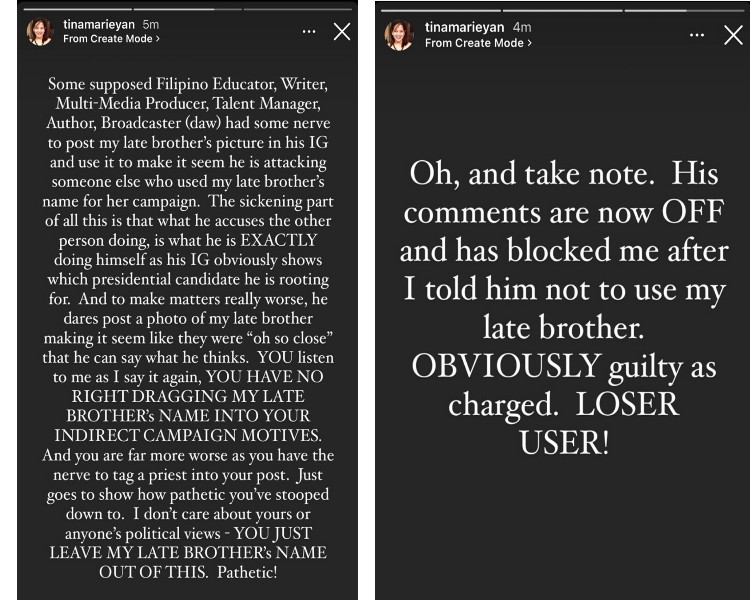Jump to second progress segment in left story
The width and height of the screenshot is (750, 600).
click(x=188, y=9)
